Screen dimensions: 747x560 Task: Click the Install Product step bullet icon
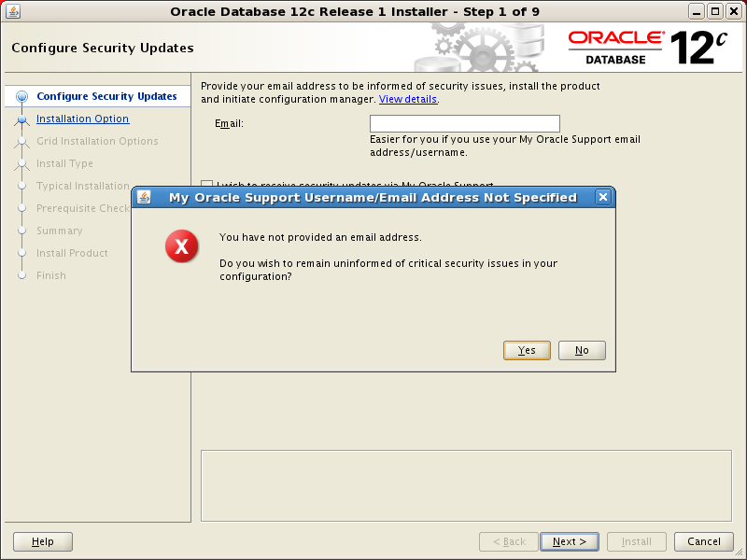point(21,253)
